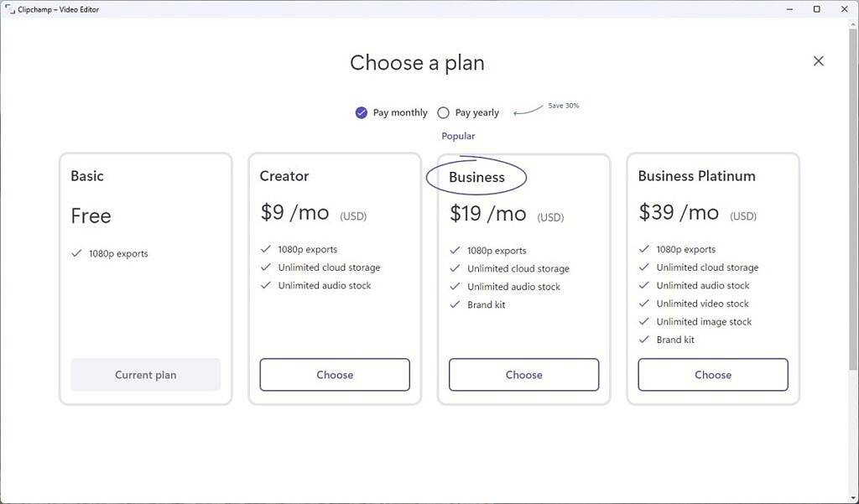Click the Brand kit checkmark under Business
The width and height of the screenshot is (859, 504).
point(456,304)
